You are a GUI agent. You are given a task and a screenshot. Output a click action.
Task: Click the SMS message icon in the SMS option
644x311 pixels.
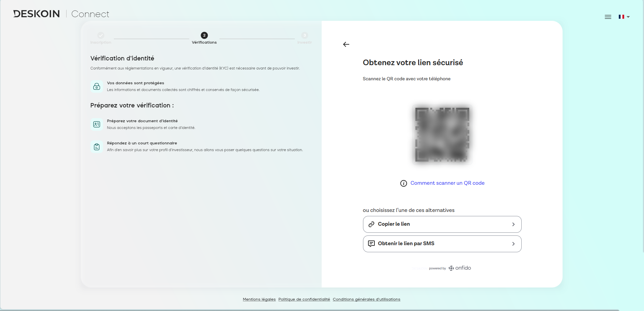click(371, 244)
